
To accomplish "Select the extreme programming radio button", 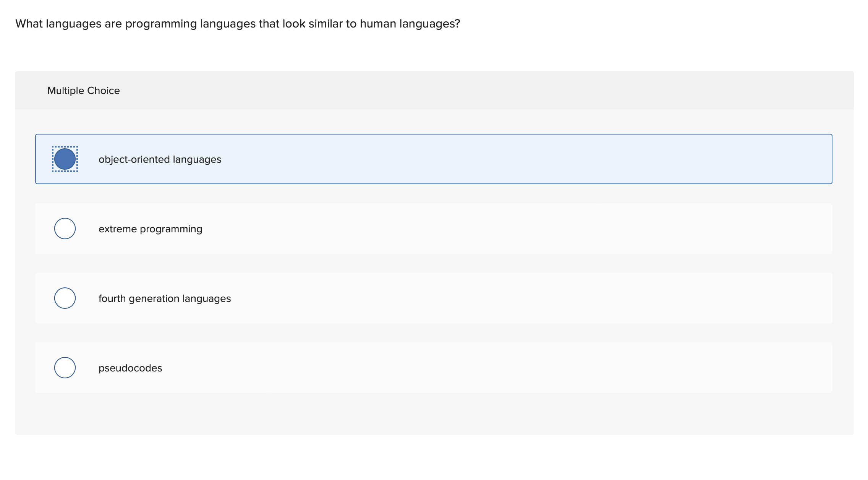I will (65, 229).
